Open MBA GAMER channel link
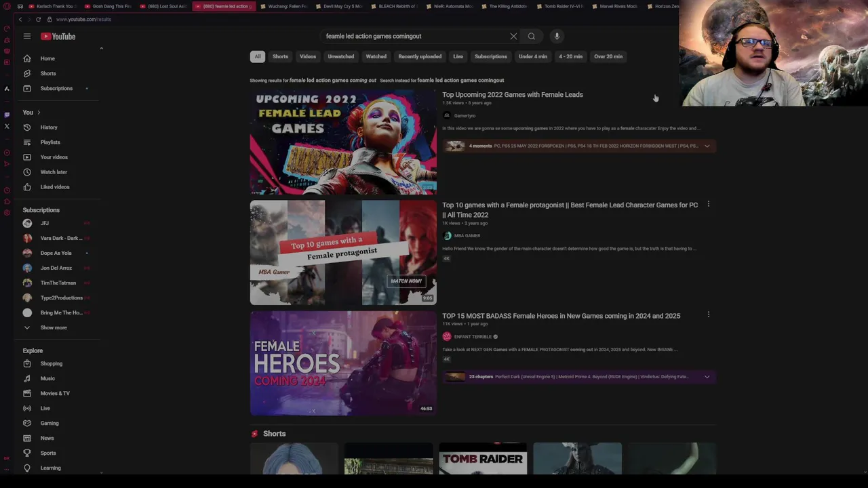This screenshot has height=488, width=868. click(467, 236)
